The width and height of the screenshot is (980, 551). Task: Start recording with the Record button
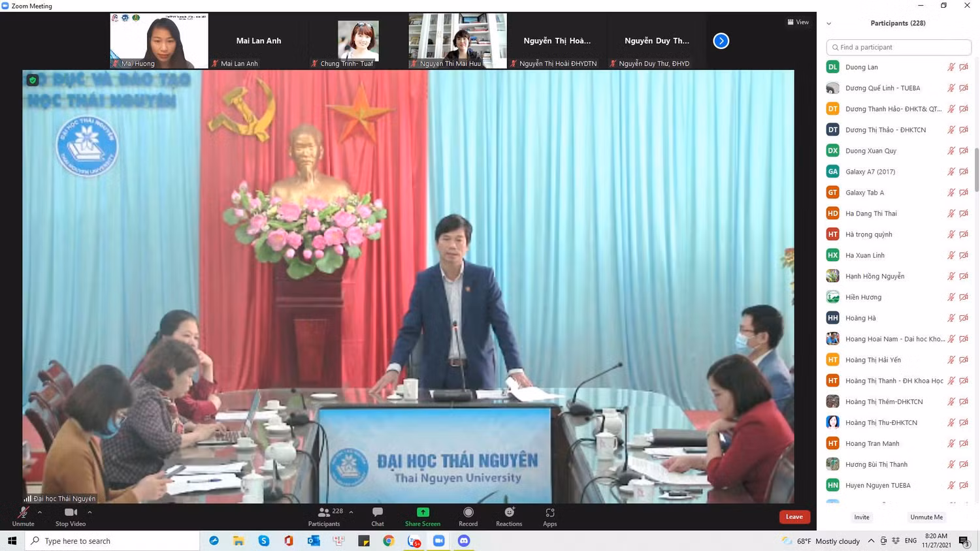pyautogui.click(x=468, y=516)
